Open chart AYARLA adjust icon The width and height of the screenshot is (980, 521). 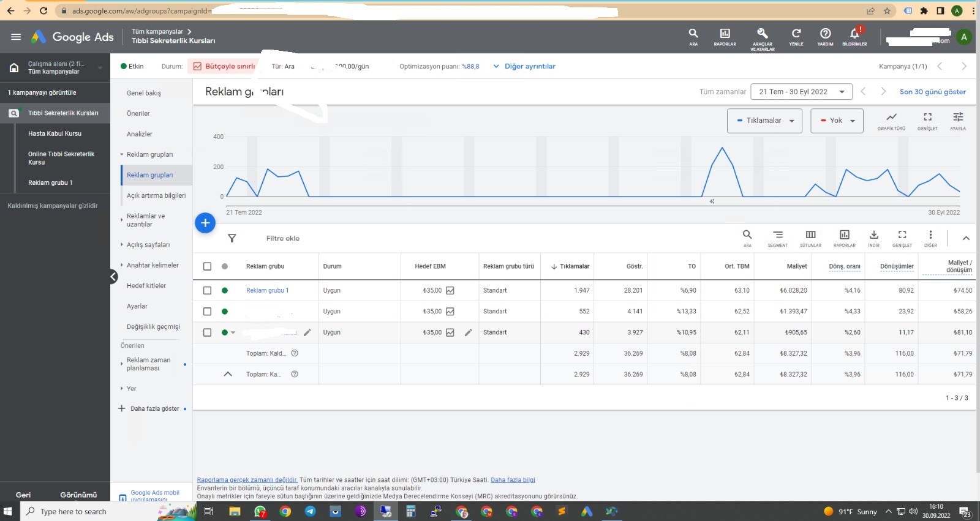[x=958, y=121]
